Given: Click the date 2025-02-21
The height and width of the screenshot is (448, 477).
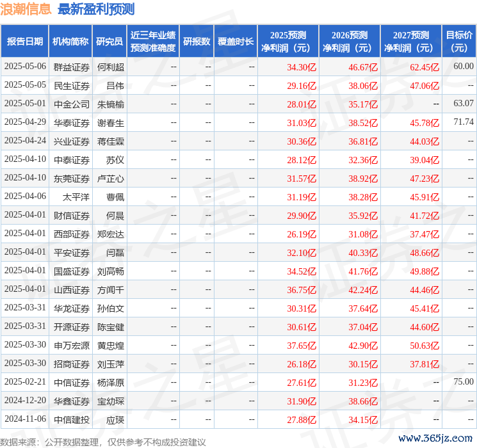Looking at the screenshot, I should [25, 381].
